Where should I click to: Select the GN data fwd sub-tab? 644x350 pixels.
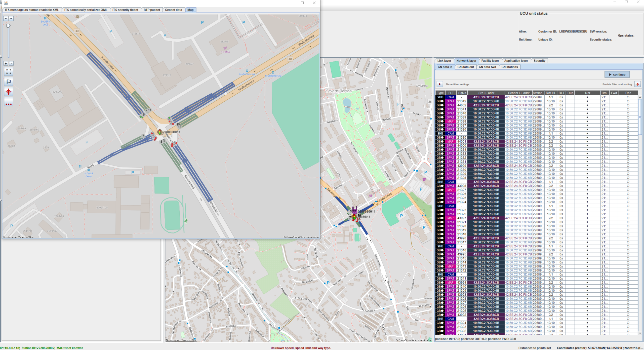[x=488, y=67]
